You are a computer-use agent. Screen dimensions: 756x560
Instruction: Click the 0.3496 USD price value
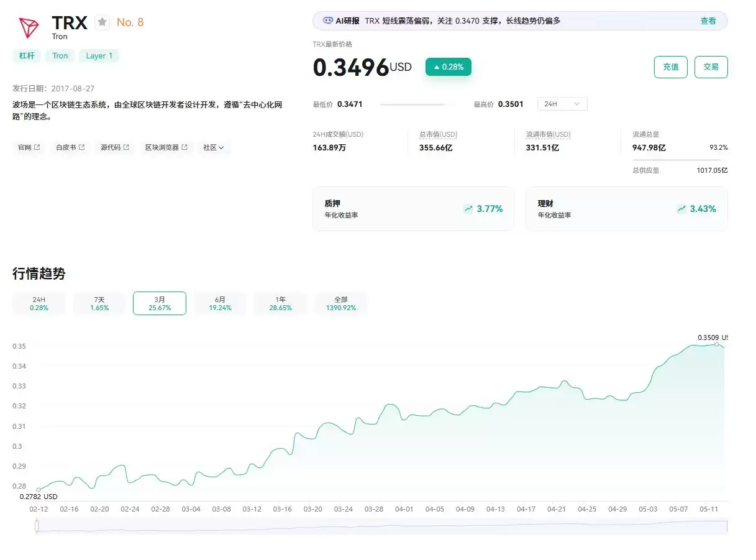[x=362, y=67]
